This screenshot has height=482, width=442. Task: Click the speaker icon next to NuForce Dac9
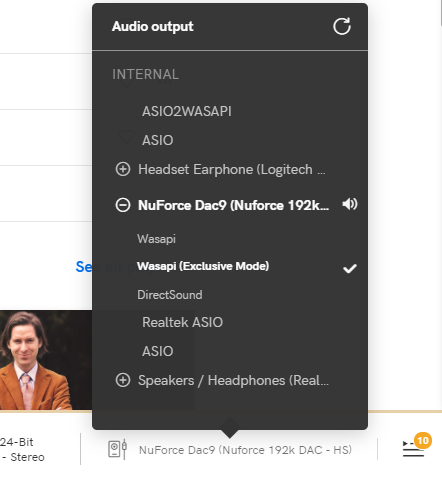click(x=350, y=204)
